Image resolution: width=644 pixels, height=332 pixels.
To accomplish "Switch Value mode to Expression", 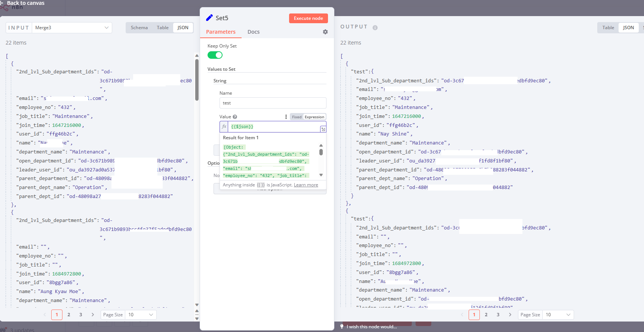I will [314, 117].
